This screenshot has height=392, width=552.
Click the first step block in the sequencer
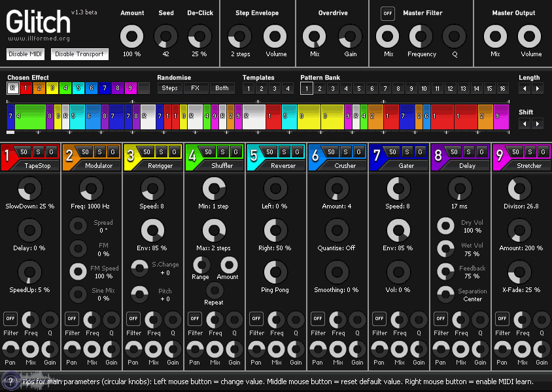pyautogui.click(x=10, y=118)
